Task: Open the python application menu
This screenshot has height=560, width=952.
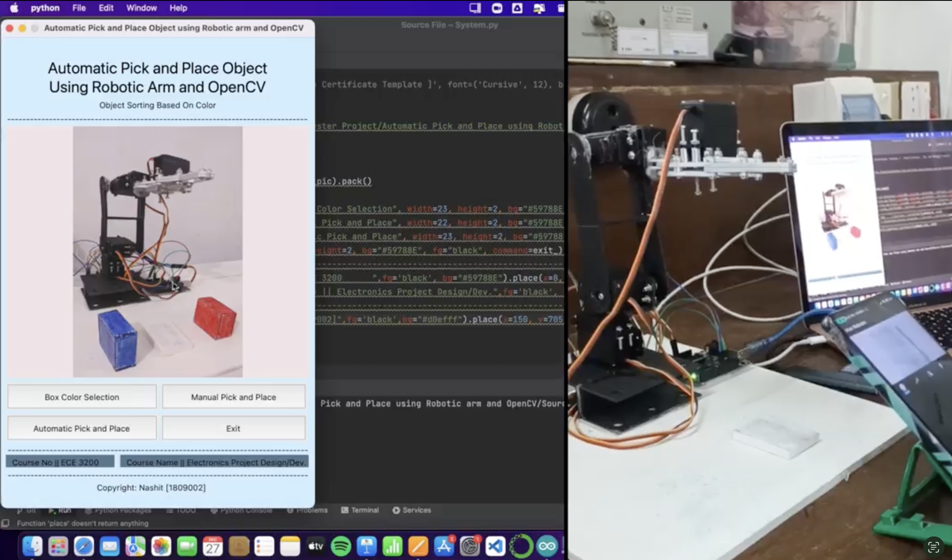Action: [x=45, y=8]
